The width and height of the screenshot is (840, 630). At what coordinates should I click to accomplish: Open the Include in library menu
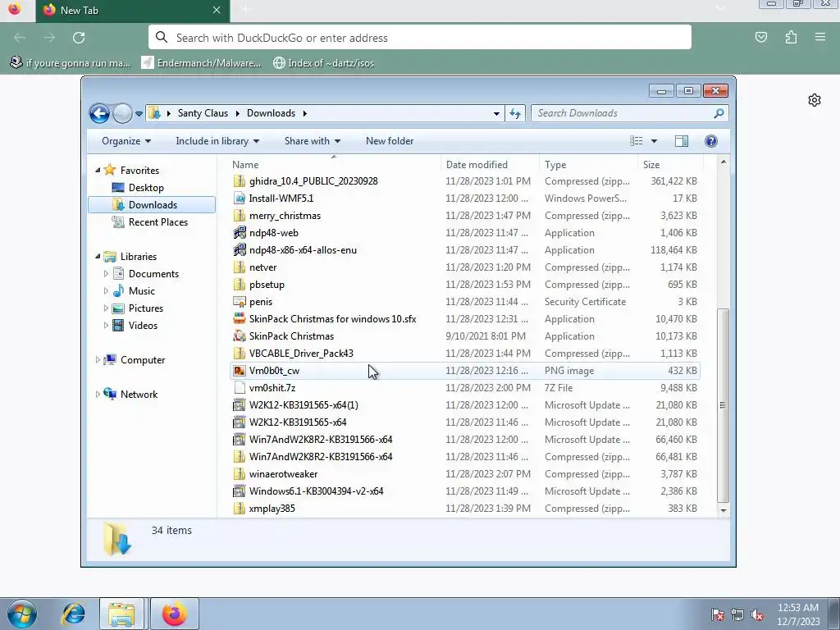coord(217,141)
